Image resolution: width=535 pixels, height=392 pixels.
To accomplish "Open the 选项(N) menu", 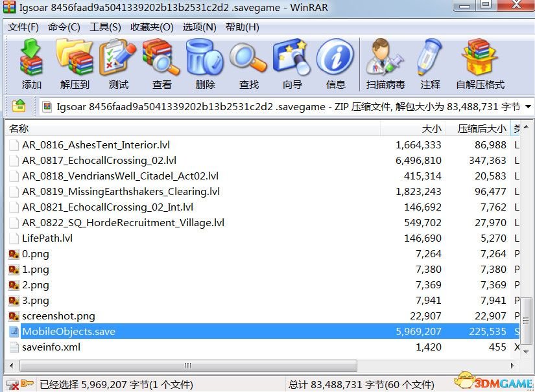I will click(x=199, y=27).
